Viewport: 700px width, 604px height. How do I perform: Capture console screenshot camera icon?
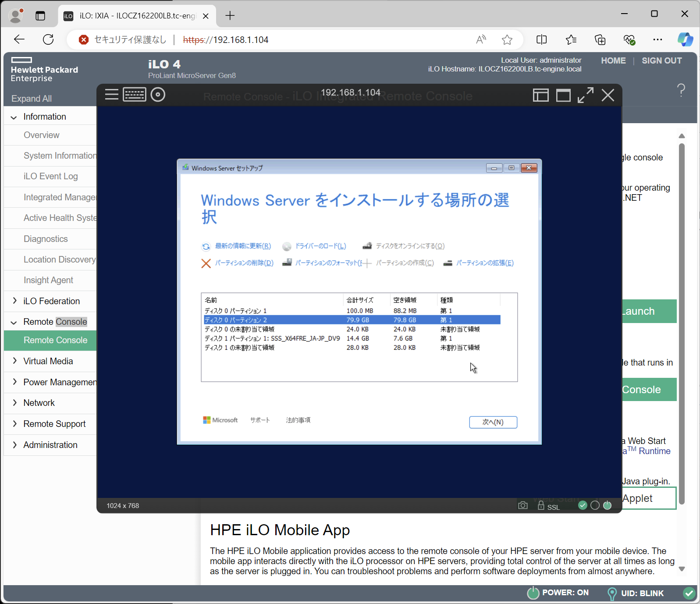522,505
